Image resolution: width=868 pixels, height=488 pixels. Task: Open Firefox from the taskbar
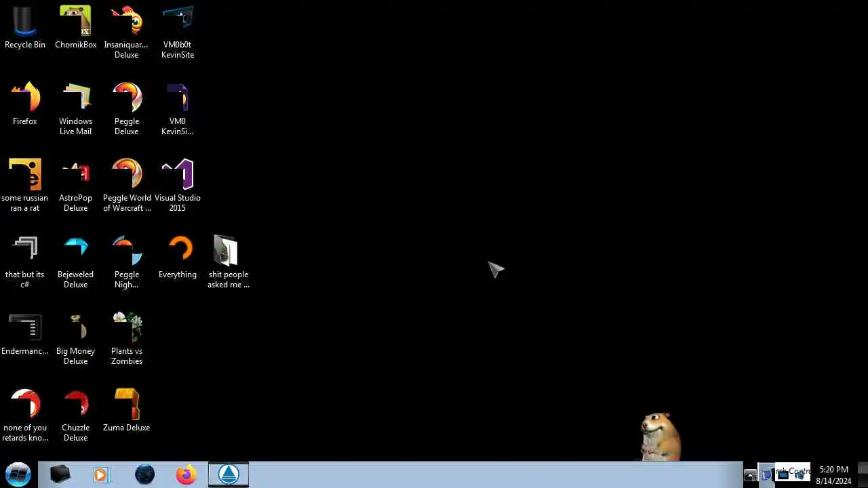pyautogui.click(x=186, y=474)
